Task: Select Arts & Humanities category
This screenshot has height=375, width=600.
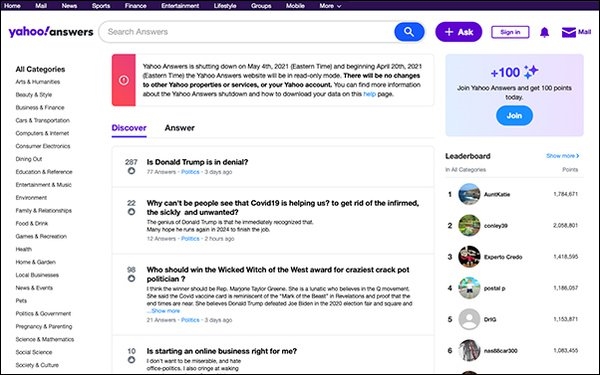Action: coord(38,82)
